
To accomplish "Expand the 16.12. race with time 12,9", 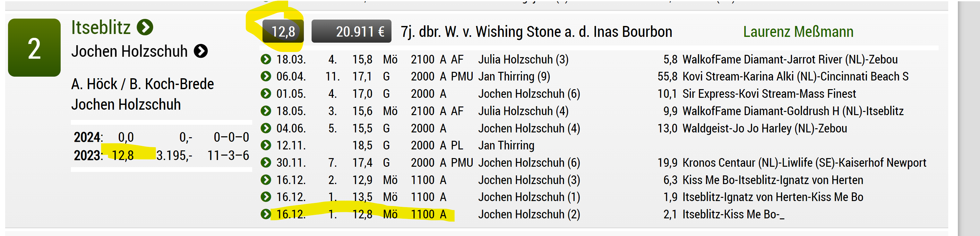I will coord(266,180).
